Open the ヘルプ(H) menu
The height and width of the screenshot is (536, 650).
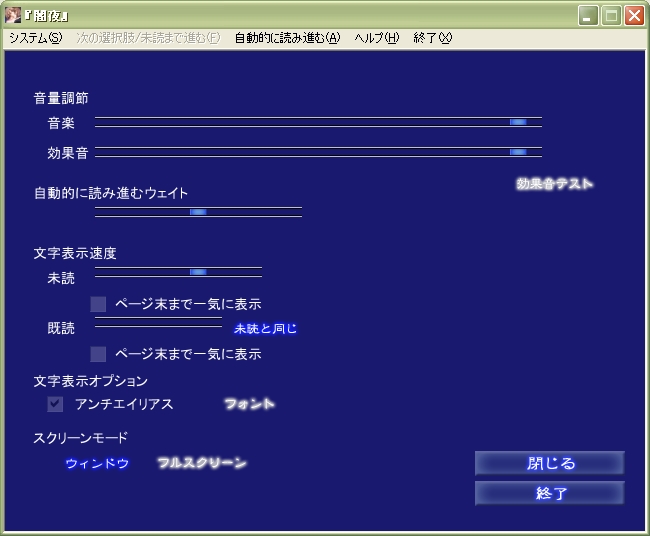tap(376, 38)
